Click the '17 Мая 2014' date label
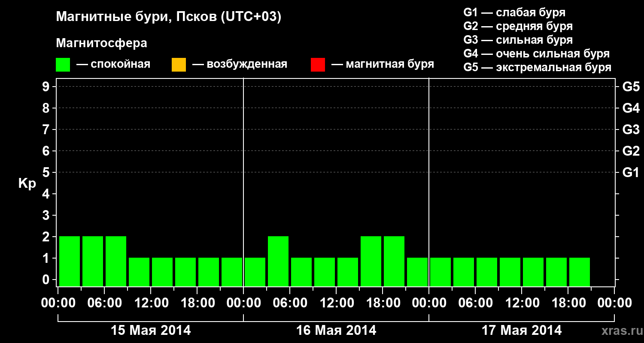Screen dimensions: 644x343 coord(522,331)
